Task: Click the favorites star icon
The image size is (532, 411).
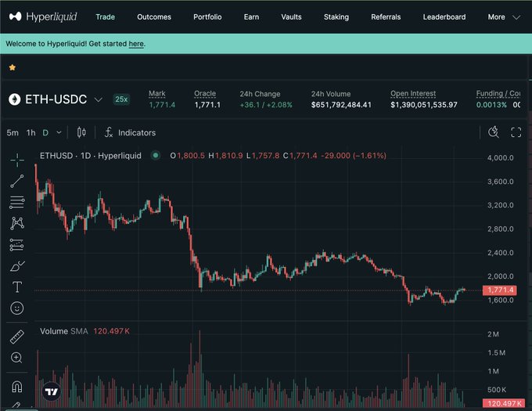Action: click(x=13, y=67)
